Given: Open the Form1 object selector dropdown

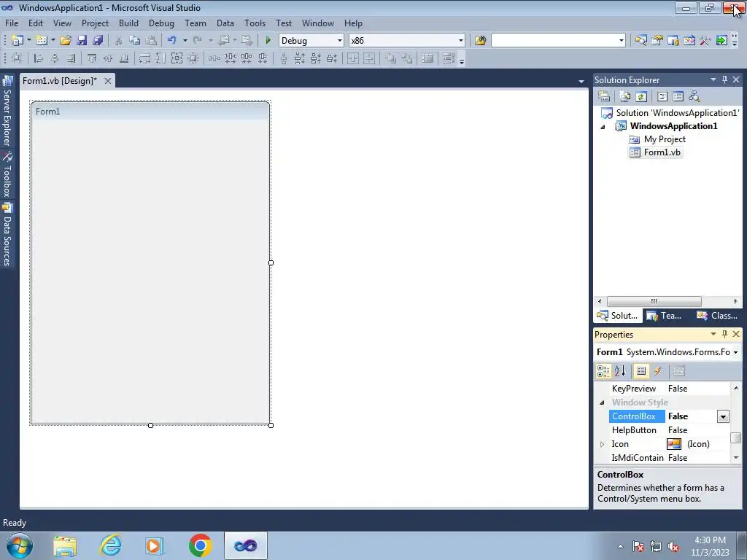Looking at the screenshot, I should [x=735, y=352].
